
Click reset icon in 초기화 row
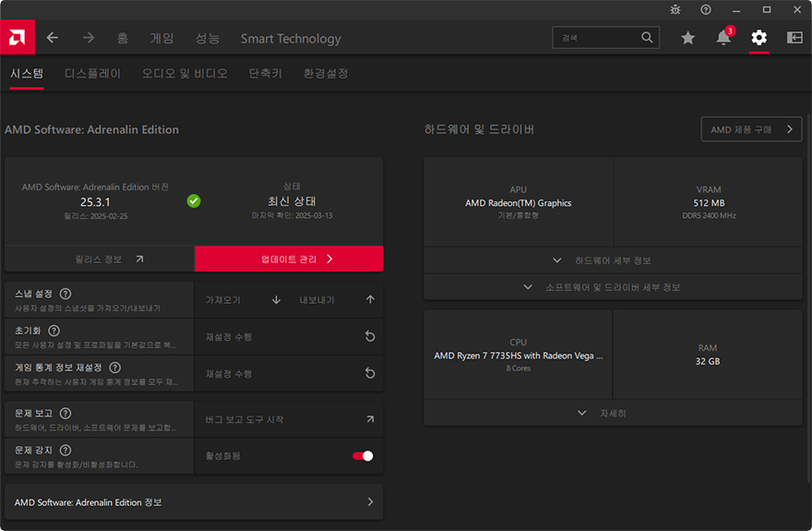(x=370, y=336)
